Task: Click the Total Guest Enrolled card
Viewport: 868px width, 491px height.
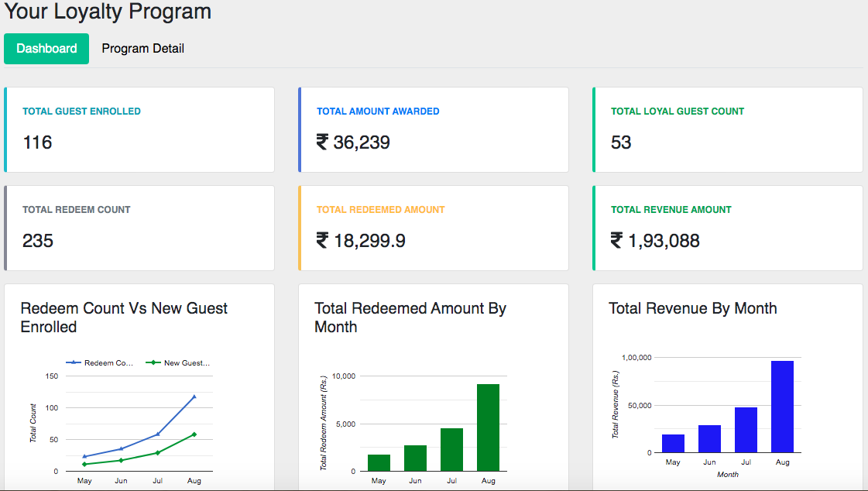Action: point(139,129)
